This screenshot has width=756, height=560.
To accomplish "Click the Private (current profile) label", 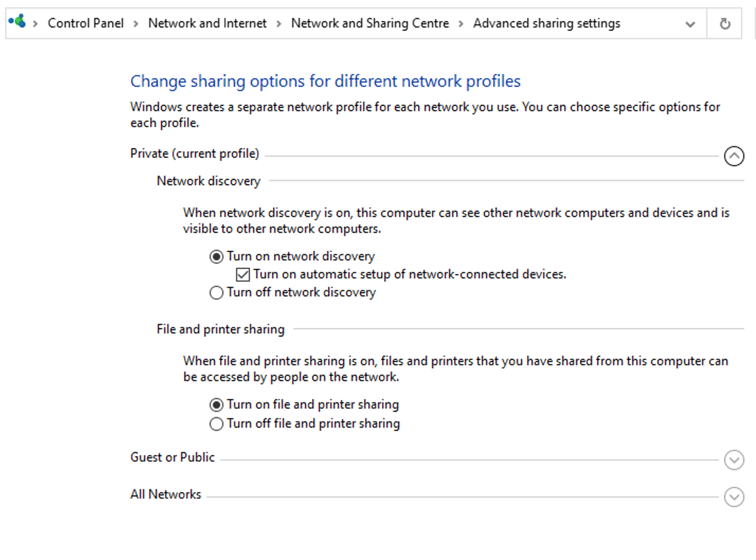I will pyautogui.click(x=195, y=153).
